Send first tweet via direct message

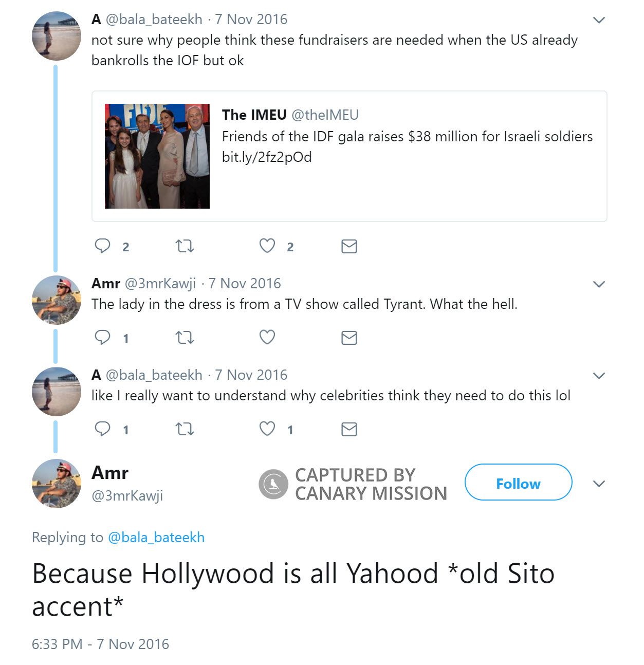pyautogui.click(x=349, y=247)
